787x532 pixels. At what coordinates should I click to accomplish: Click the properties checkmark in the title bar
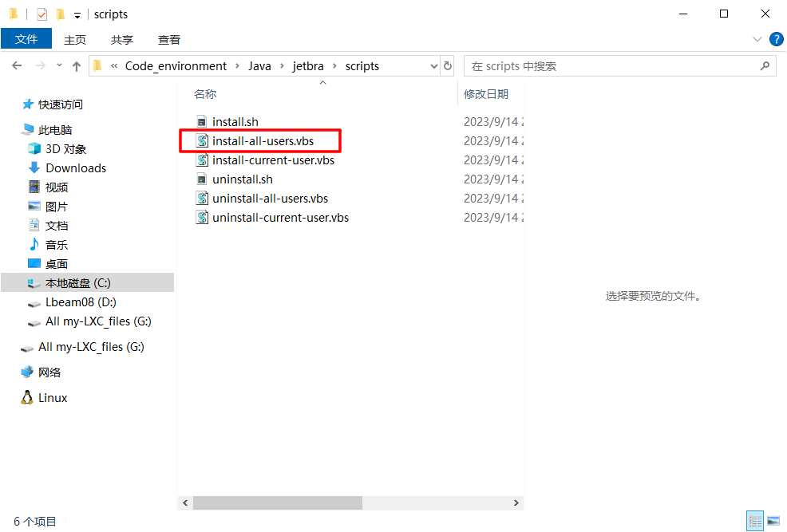tap(42, 14)
